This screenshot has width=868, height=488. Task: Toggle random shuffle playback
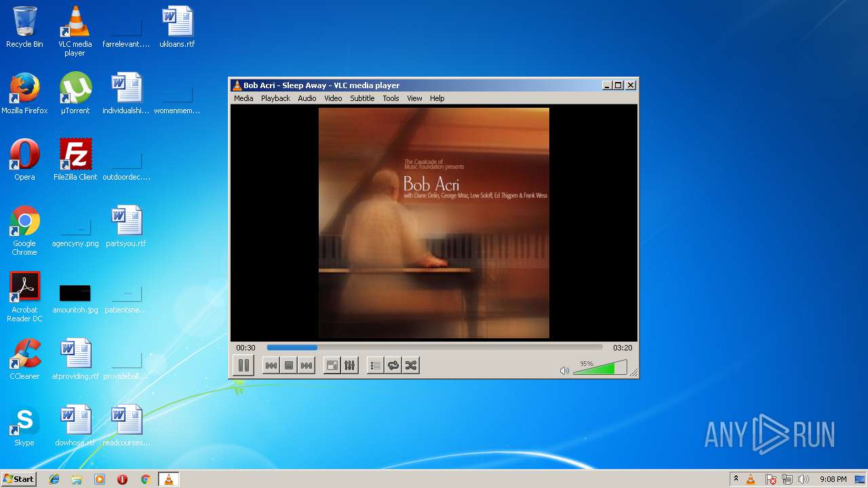pos(411,365)
